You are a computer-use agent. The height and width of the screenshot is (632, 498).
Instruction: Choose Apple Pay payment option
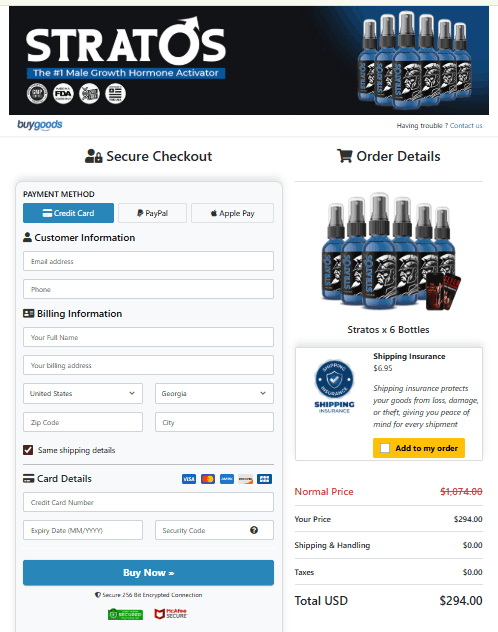coord(232,213)
